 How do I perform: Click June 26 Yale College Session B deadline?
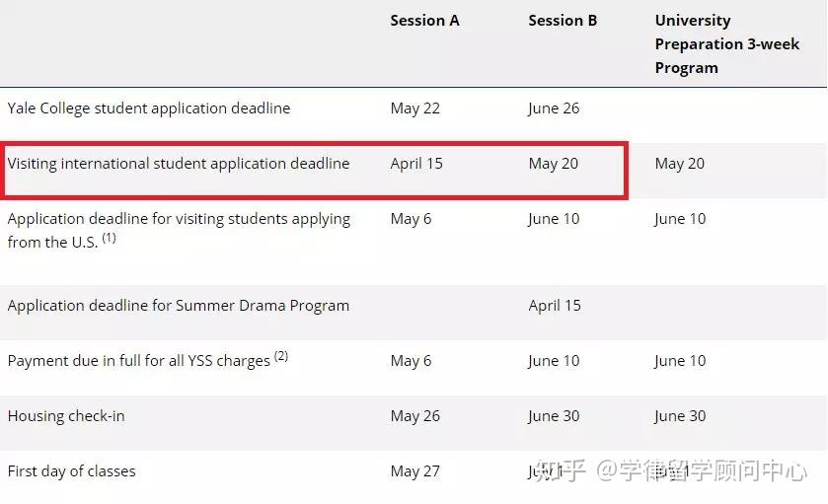(x=554, y=108)
